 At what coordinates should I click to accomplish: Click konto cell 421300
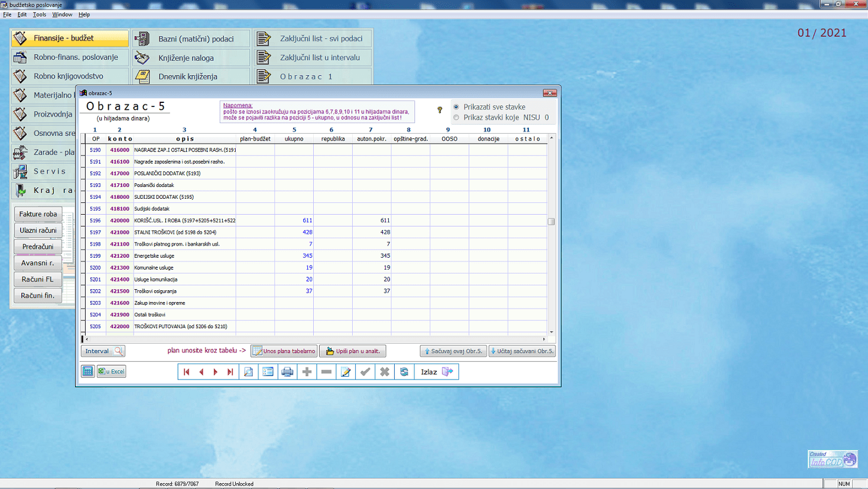tap(119, 268)
